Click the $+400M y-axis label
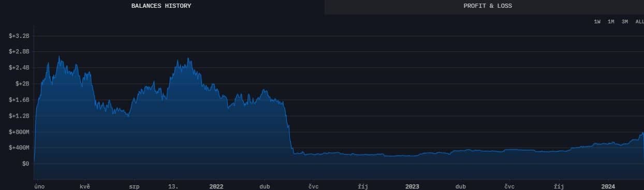Screen dimensions: 644x190 [19, 148]
